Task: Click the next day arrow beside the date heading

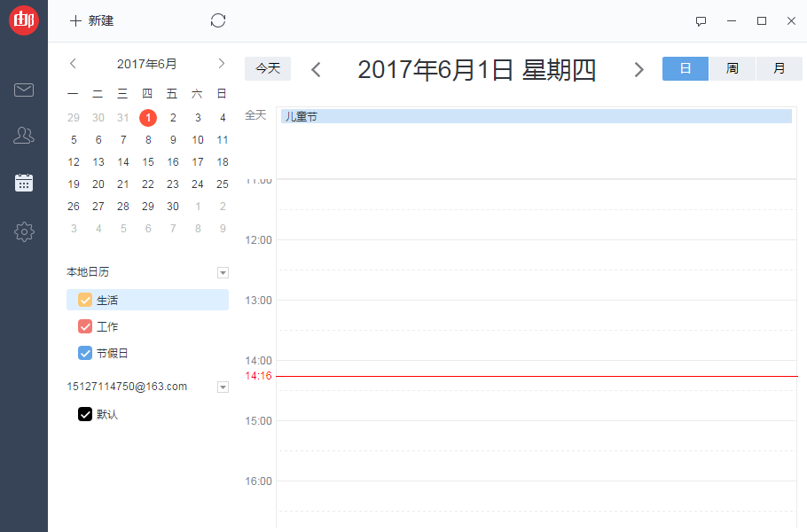Action: pos(639,68)
